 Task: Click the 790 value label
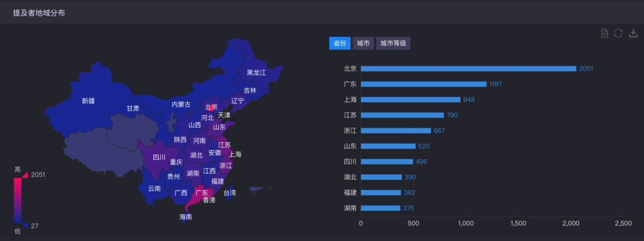click(x=452, y=115)
